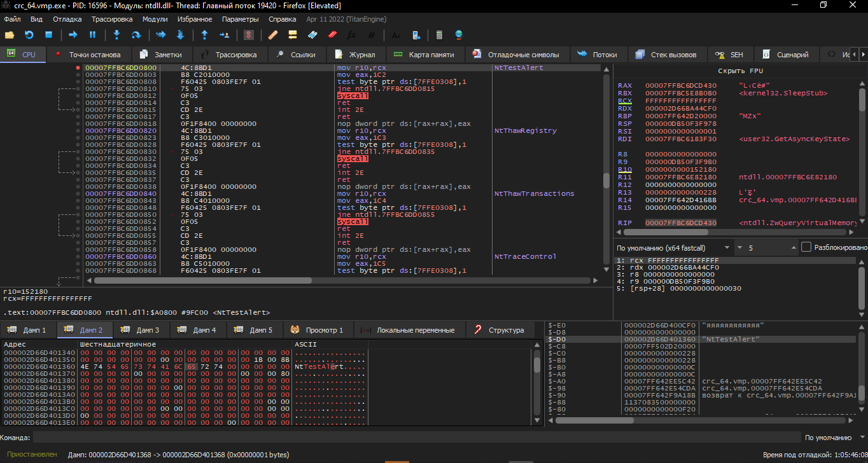
Task: Select the Локальные переменные tab
Action: point(409,330)
